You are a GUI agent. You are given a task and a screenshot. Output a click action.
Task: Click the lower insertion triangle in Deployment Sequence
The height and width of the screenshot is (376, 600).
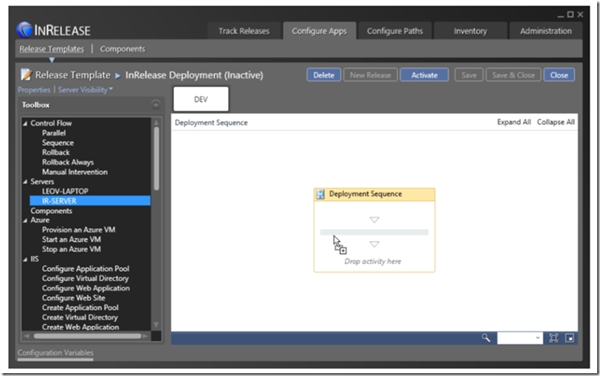pos(374,244)
